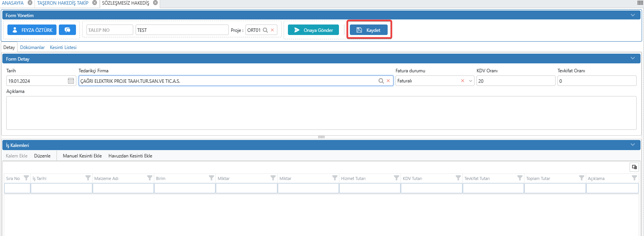Click the search icon in Proje field

[265, 30]
